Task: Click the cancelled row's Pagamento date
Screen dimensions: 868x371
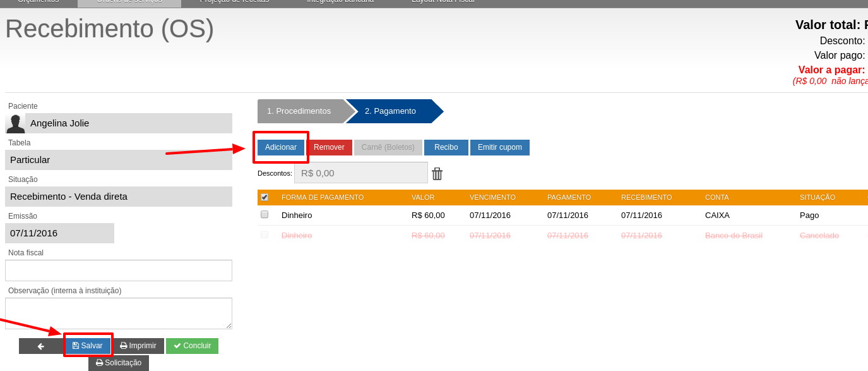Action: [x=568, y=235]
